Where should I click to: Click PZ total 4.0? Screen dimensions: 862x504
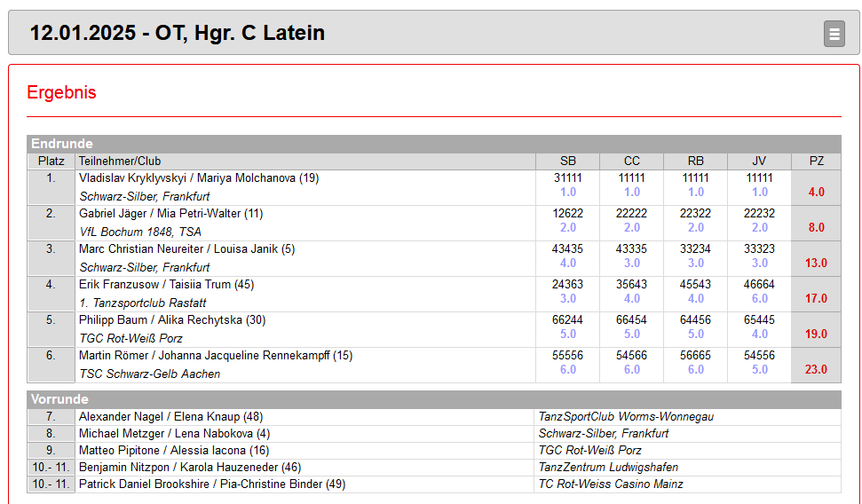click(817, 193)
